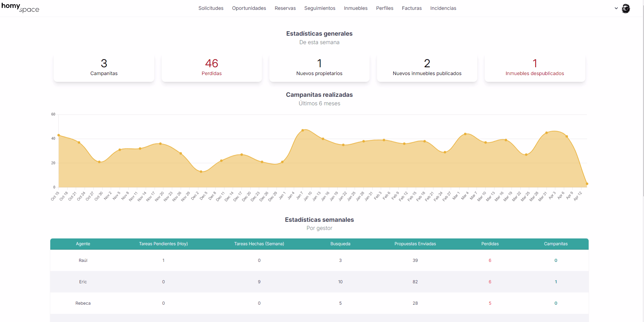Image resolution: width=644 pixels, height=322 pixels.
Task: Click the Campanitas table column header
Action: 556,244
